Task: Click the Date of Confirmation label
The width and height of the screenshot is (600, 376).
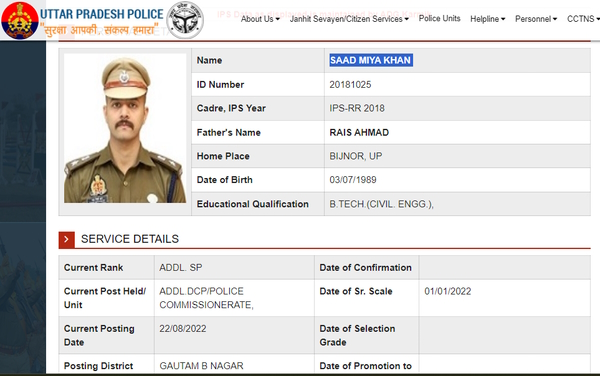Action: coord(365,267)
